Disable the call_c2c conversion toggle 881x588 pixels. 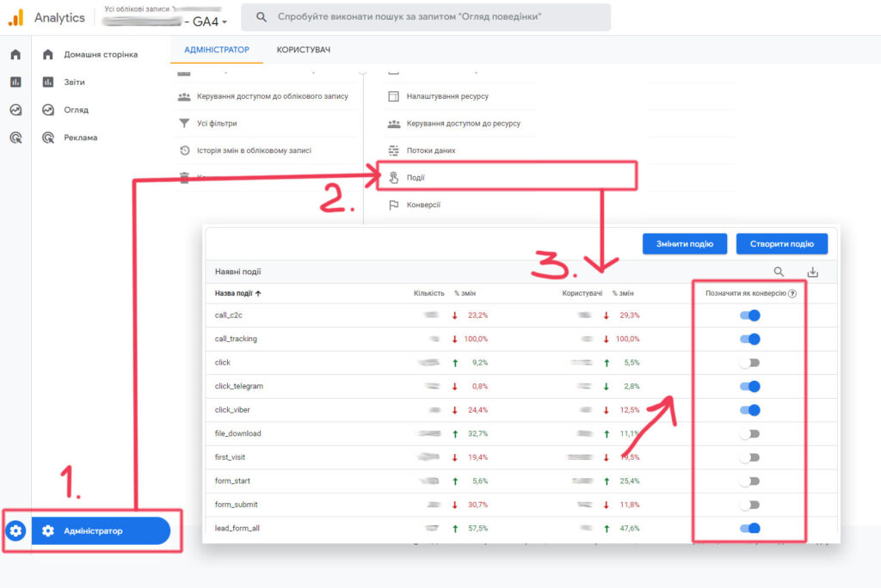749,315
